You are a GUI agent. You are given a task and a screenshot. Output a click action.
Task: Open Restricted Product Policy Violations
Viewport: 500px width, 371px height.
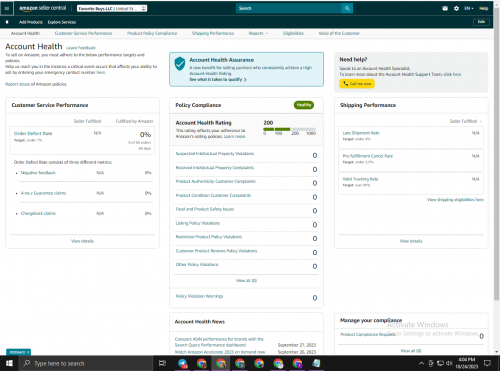pos(209,237)
